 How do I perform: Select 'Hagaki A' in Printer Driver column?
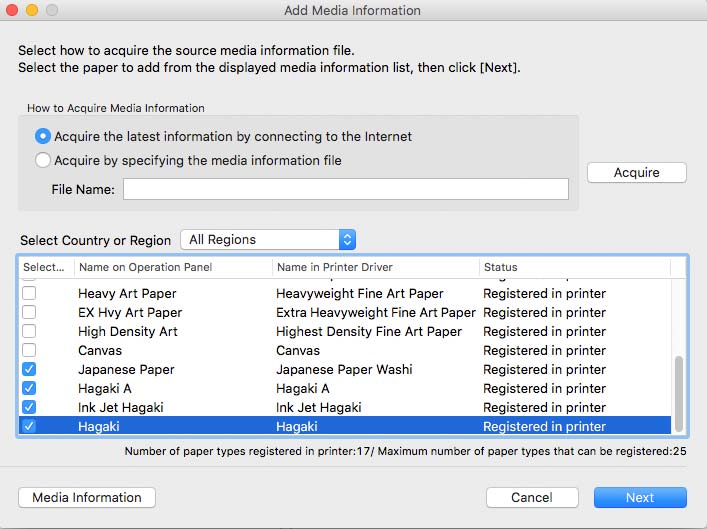(303, 388)
